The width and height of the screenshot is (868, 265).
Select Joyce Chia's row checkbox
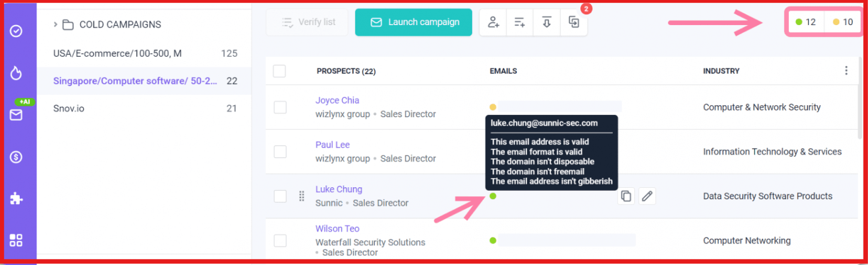click(280, 107)
